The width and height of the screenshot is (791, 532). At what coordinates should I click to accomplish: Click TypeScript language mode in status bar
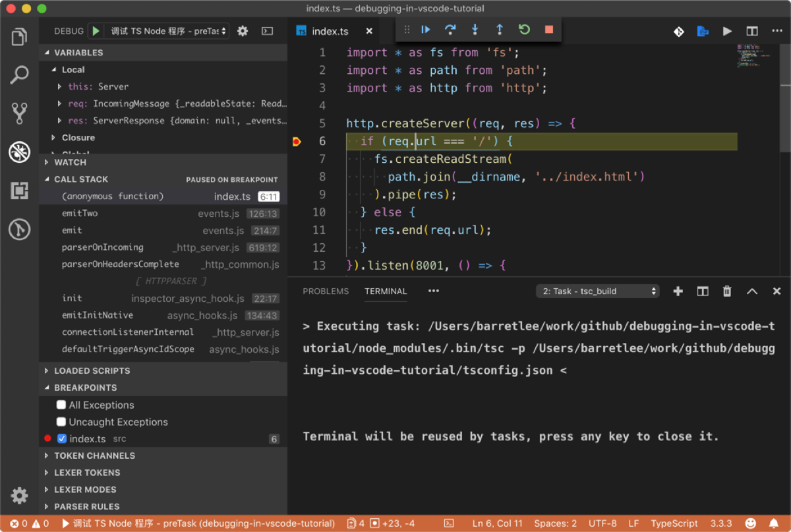click(x=674, y=523)
